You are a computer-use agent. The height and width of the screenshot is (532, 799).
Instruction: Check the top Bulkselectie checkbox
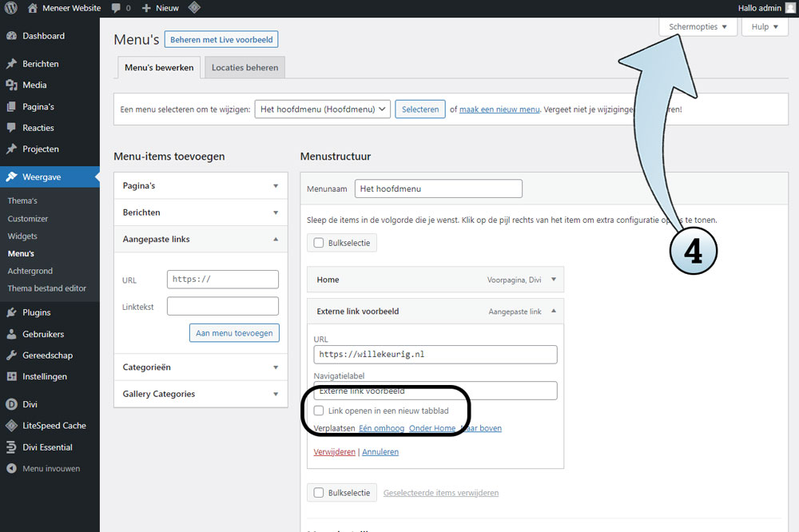[x=319, y=243]
